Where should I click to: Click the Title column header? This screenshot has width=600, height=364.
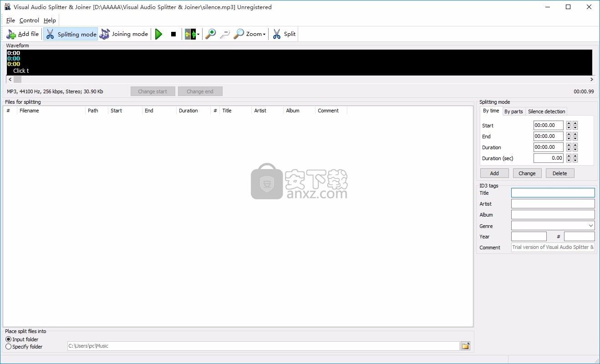[x=235, y=111]
